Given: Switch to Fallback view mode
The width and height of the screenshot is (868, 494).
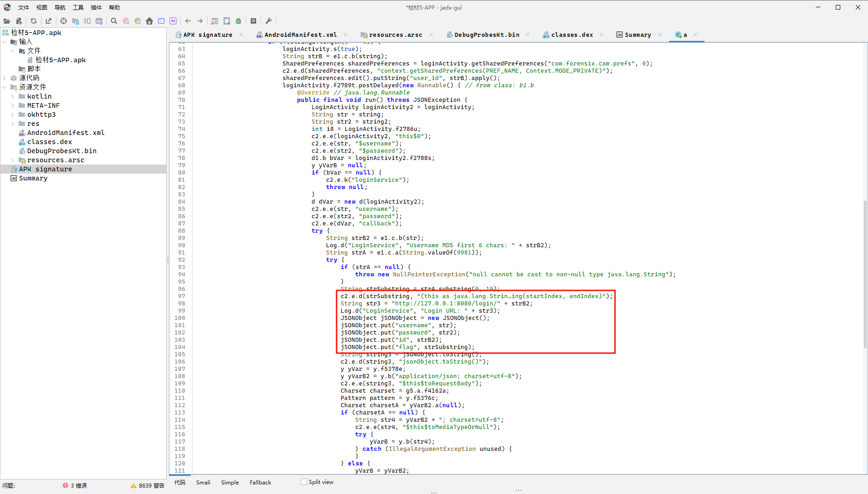Looking at the screenshot, I should (260, 482).
